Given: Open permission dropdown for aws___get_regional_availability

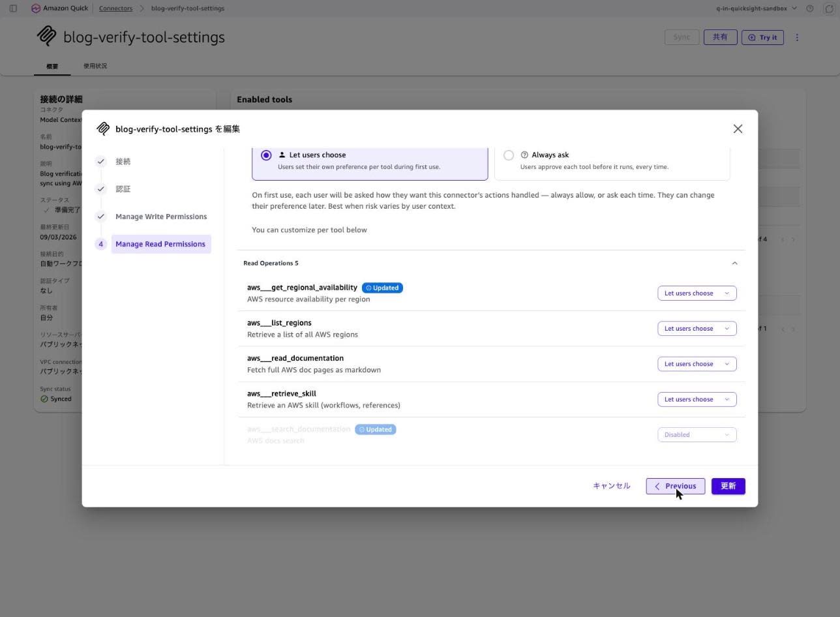Looking at the screenshot, I should pos(697,293).
